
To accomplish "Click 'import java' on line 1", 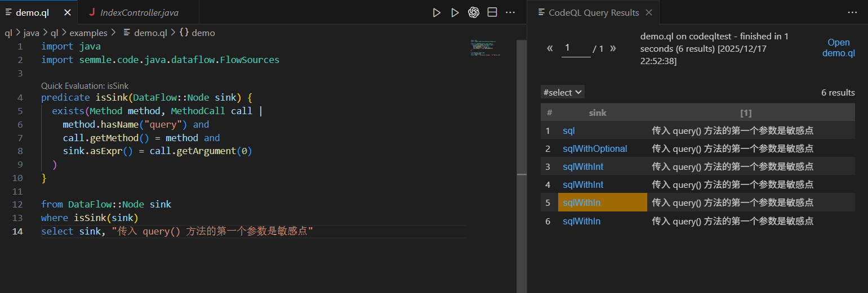I will pyautogui.click(x=71, y=46).
